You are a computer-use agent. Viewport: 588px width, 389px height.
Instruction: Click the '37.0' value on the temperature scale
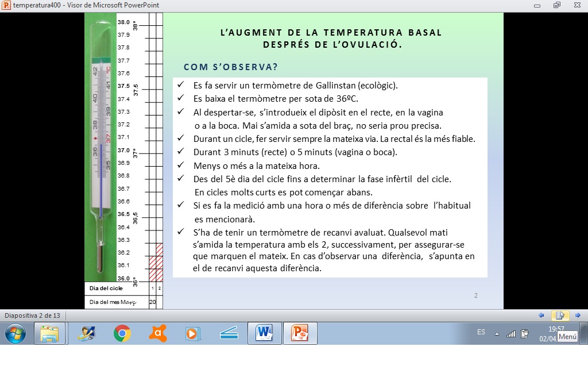pos(124,150)
